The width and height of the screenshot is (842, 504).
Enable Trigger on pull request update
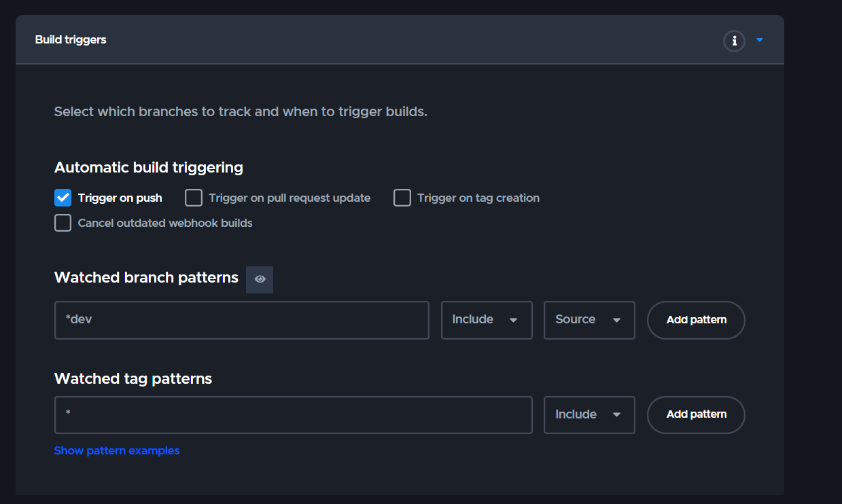[193, 198]
